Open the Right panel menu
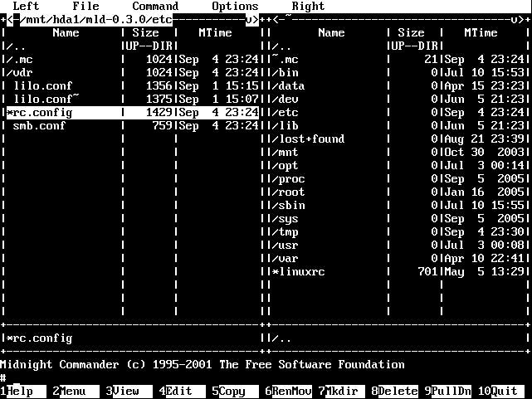Screen dimensions: 532x399 (x=308, y=7)
